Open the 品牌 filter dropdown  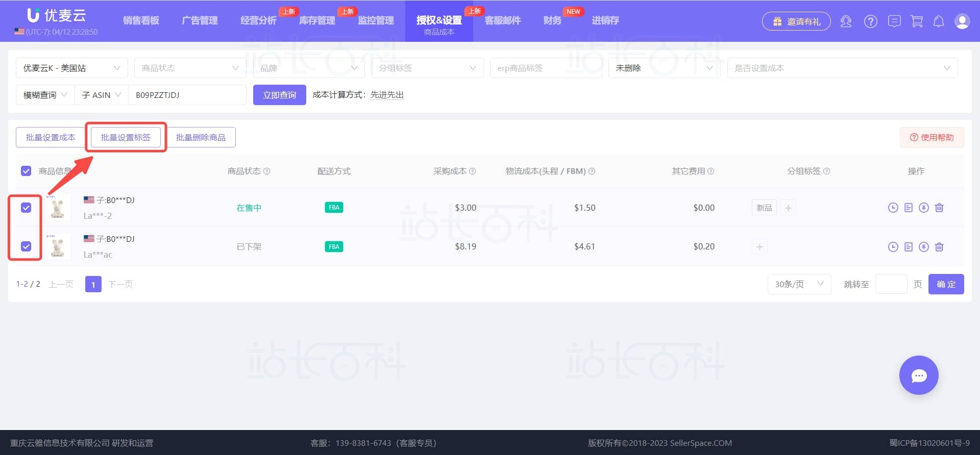point(309,68)
